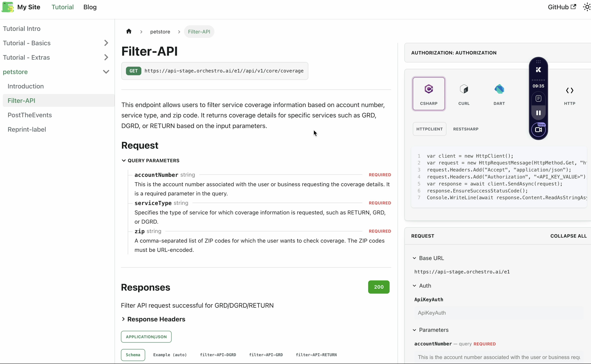Switch to the RESTSHARP tab
The height and width of the screenshot is (364, 591).
tap(466, 129)
